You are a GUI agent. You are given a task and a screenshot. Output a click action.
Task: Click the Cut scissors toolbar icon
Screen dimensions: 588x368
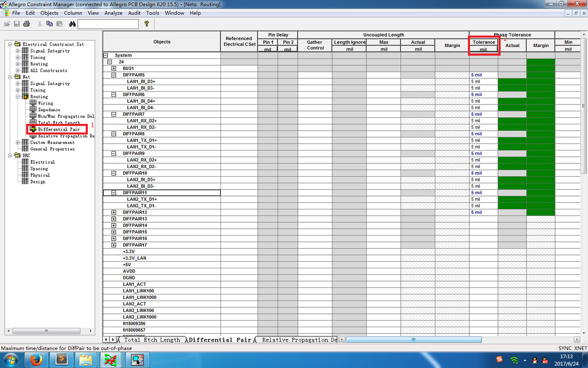coord(40,24)
